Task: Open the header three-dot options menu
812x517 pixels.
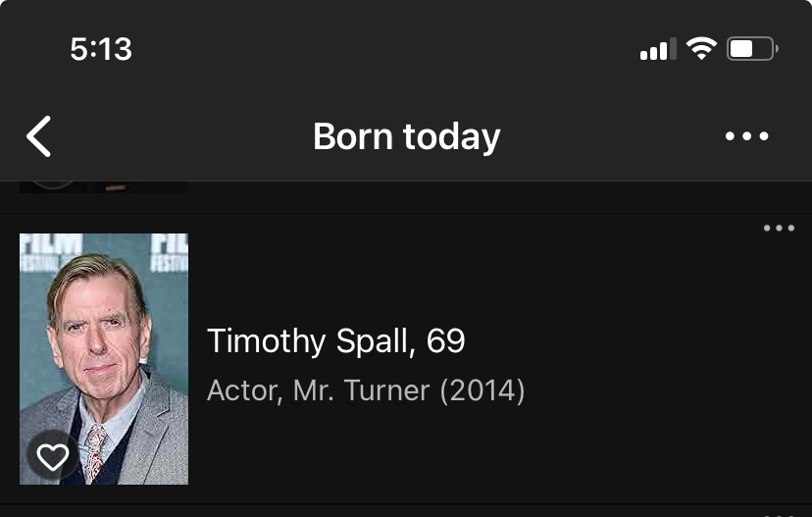Action: pyautogui.click(x=747, y=136)
